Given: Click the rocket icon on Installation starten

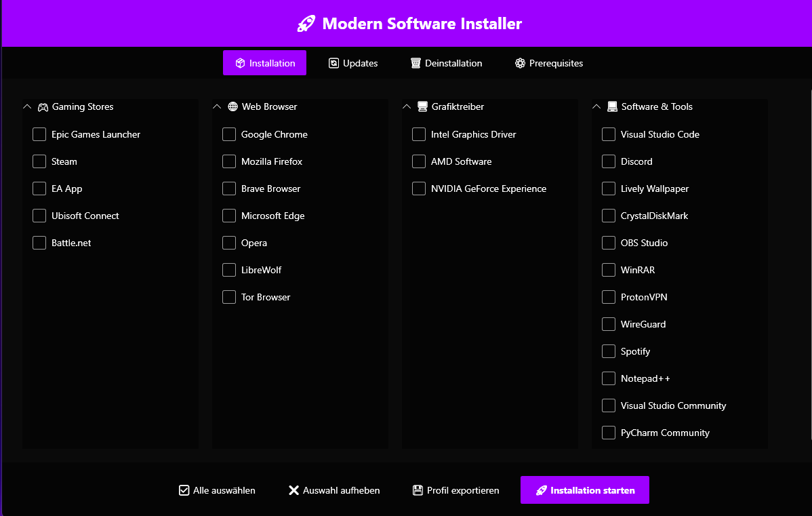Looking at the screenshot, I should click(x=541, y=490).
